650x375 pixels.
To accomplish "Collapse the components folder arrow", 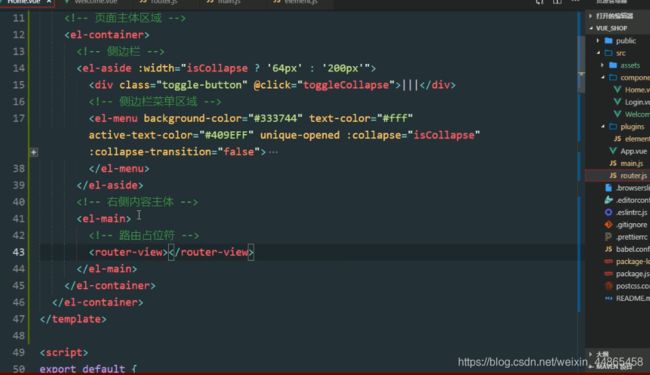I will pyautogui.click(x=602, y=77).
